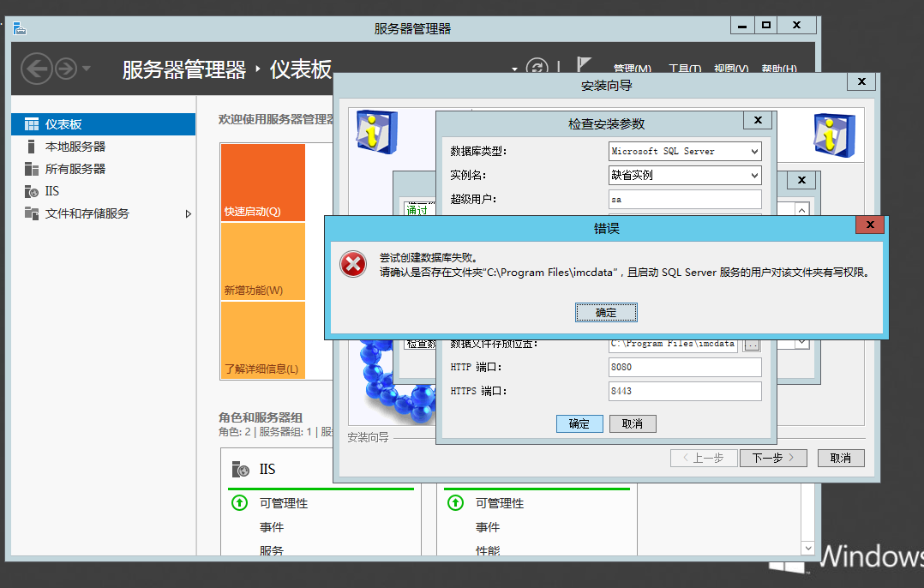Click 可管理性 in the second role tile
The image size is (924, 588).
click(500, 503)
